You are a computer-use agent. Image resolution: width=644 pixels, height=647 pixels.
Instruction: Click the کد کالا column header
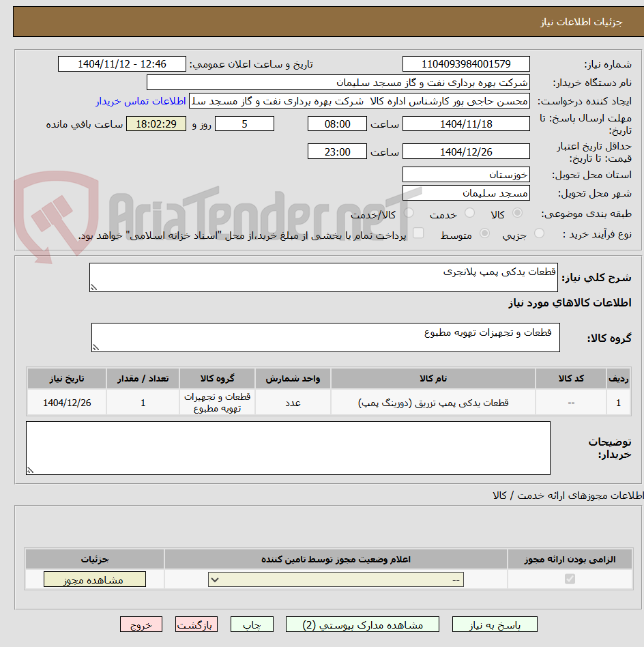point(571,379)
